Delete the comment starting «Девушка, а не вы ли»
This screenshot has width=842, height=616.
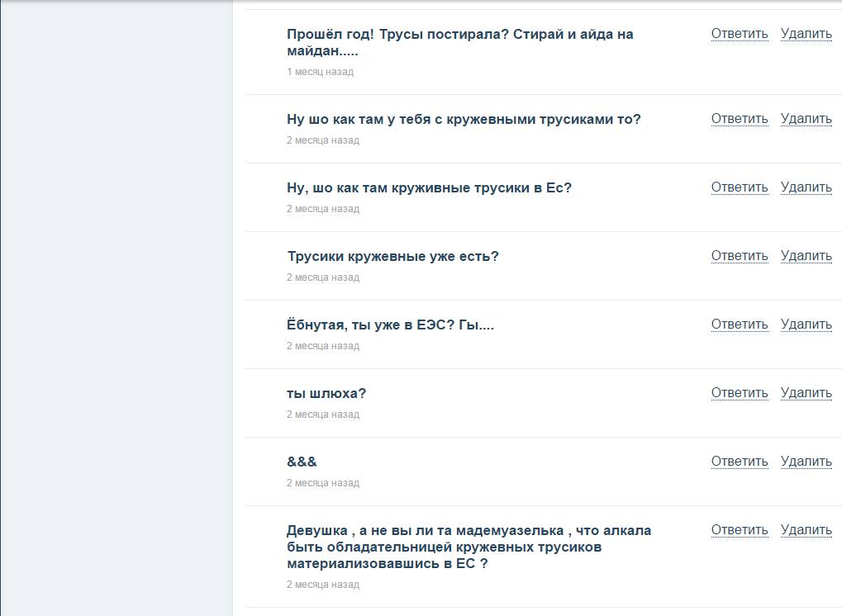[x=806, y=530]
